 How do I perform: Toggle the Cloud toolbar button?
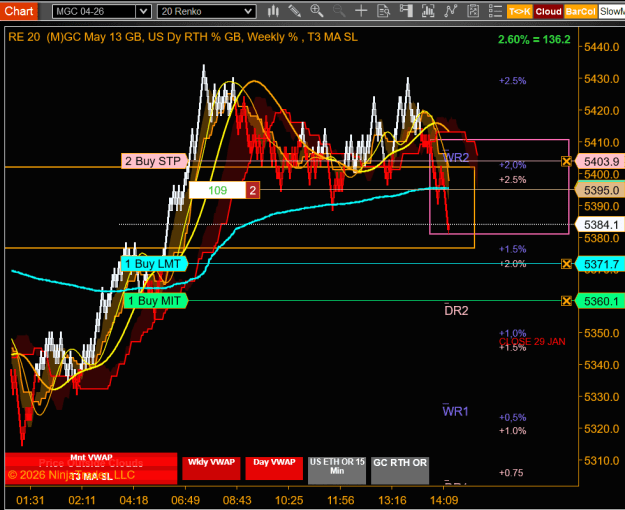click(548, 12)
